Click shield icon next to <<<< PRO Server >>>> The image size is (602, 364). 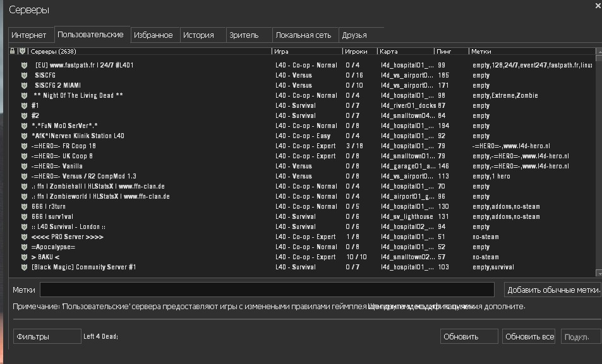pyautogui.click(x=24, y=237)
